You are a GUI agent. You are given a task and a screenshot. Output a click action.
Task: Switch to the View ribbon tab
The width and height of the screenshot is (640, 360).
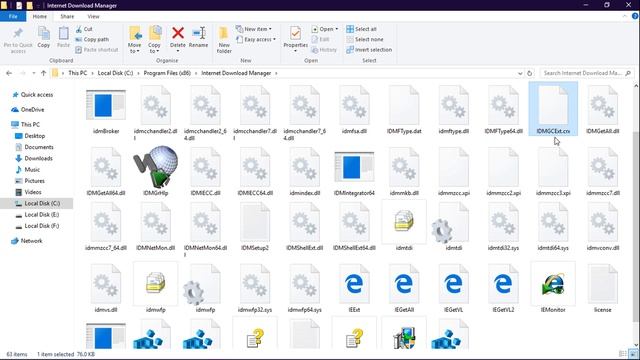[93, 16]
